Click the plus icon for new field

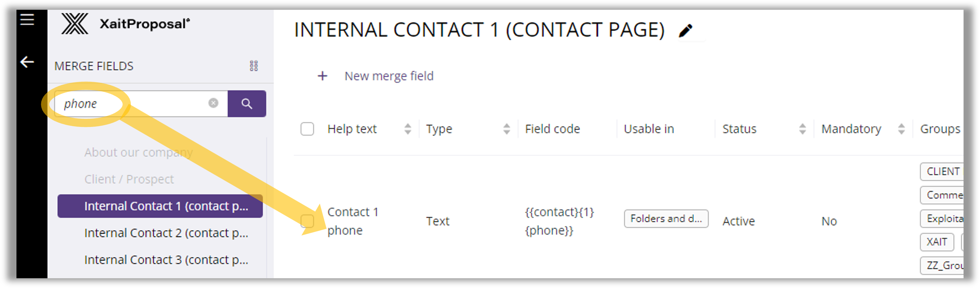tap(322, 76)
